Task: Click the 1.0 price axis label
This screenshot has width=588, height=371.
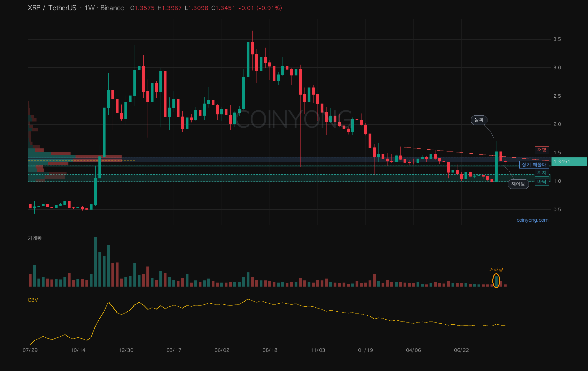Action: pos(557,181)
